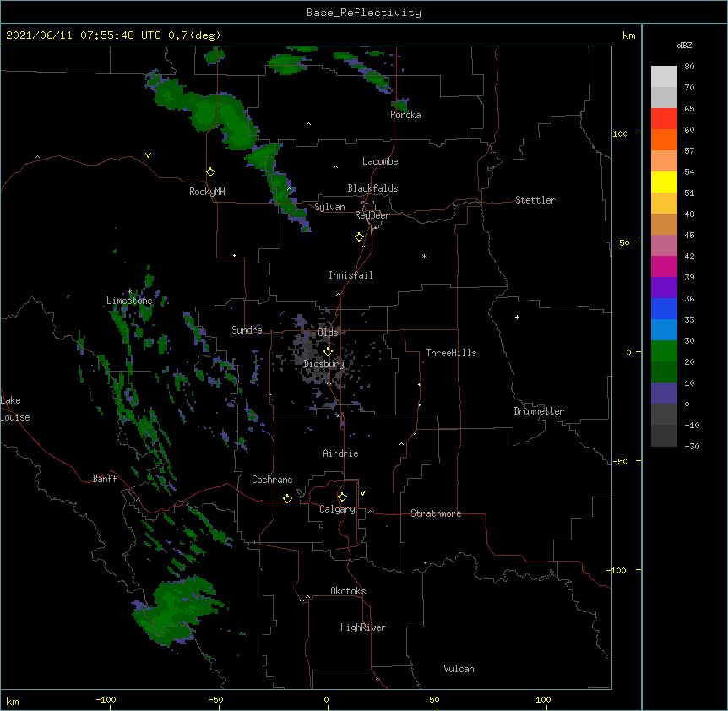The height and width of the screenshot is (711, 728).
Task: Click the 50 tick on right vertical axis
Action: click(x=624, y=242)
